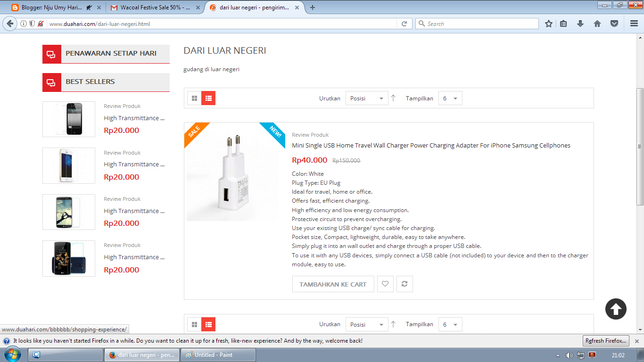The height and width of the screenshot is (362, 644).
Task: Open Windows Start menu orb
Action: tap(12, 355)
